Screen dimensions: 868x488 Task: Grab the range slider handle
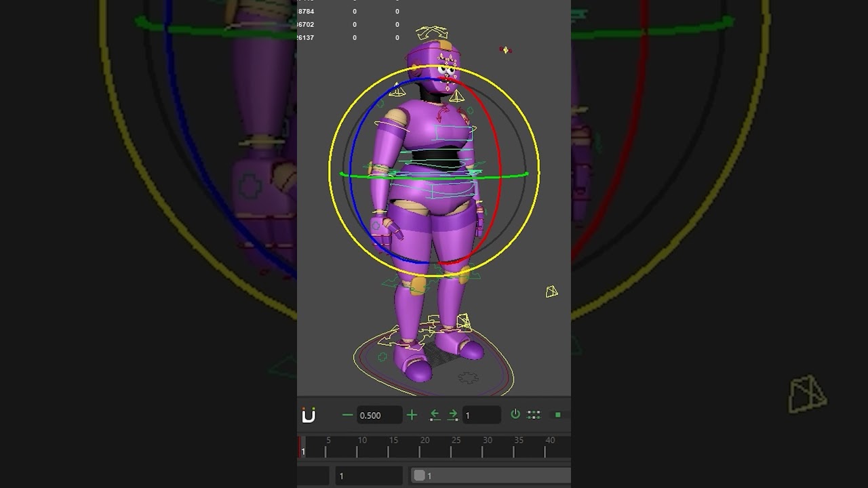[x=420, y=476]
